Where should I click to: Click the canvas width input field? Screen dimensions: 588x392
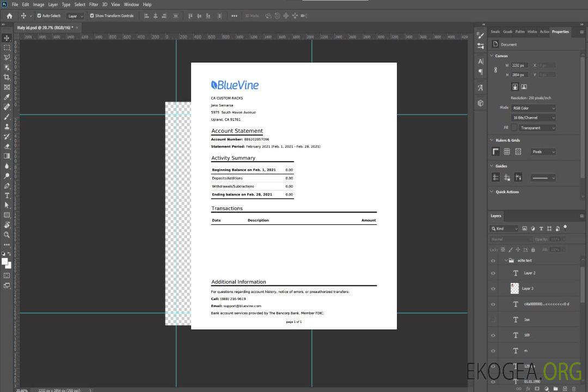click(520, 65)
